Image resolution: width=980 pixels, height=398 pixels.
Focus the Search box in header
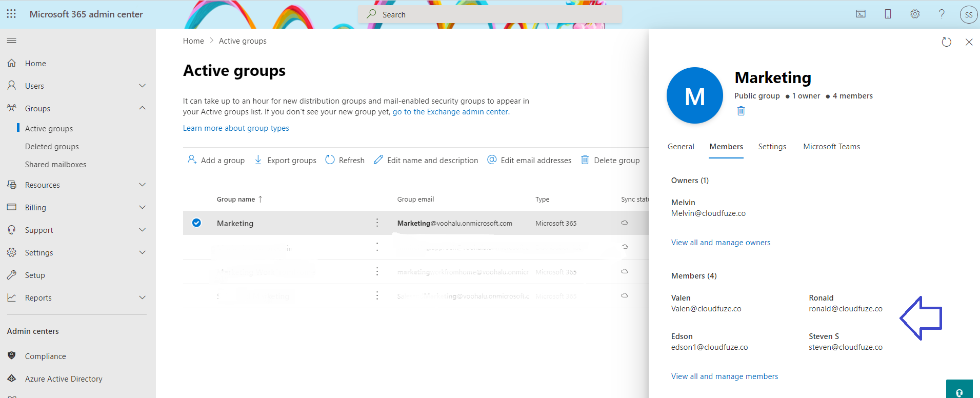(x=490, y=14)
